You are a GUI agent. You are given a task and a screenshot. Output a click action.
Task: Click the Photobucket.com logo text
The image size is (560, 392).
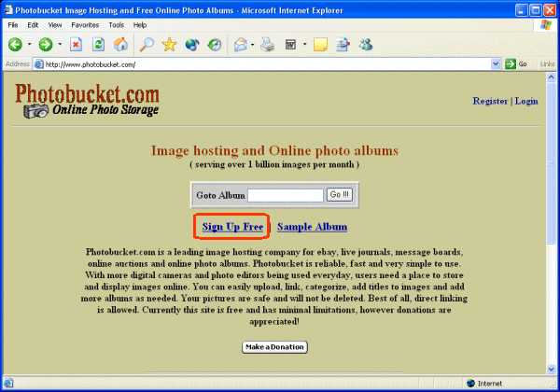point(87,94)
